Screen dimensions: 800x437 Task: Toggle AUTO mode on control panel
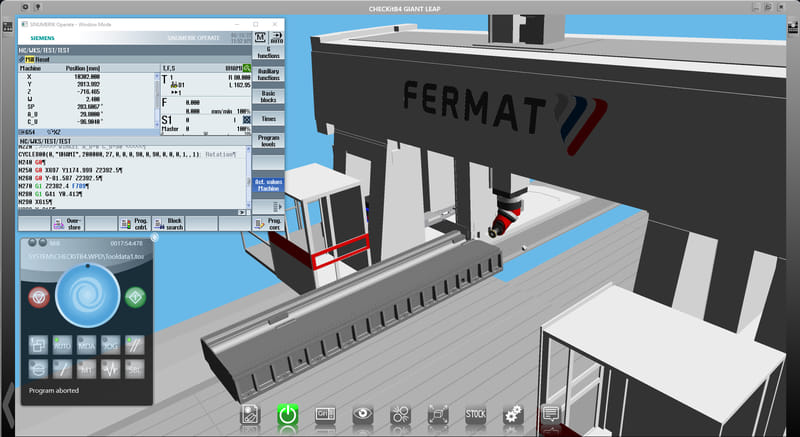[x=62, y=345]
